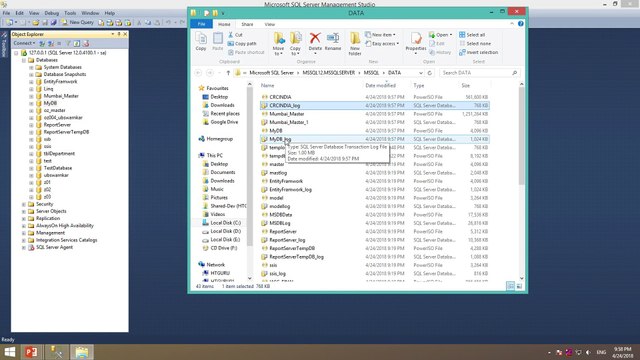The width and height of the screenshot is (640, 360).
Task: Click the volume icon in system tray
Action: 588,352
